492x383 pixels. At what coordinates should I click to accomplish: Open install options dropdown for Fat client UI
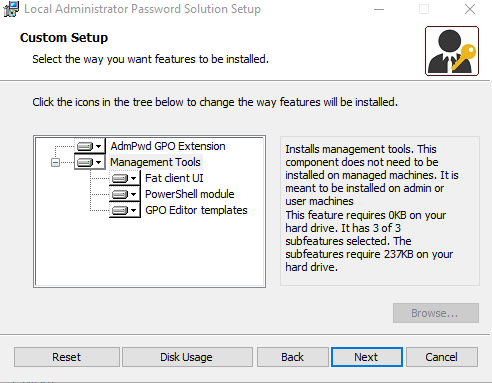[133, 178]
